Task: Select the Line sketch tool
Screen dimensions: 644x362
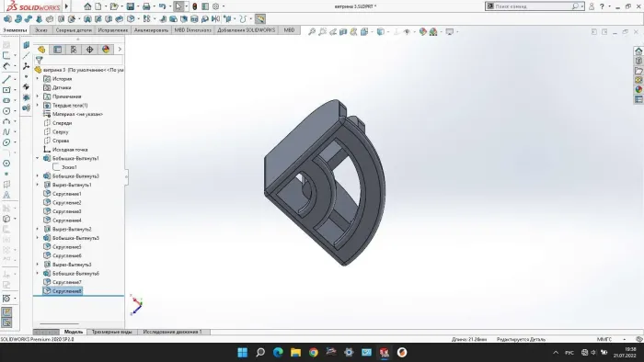Action: coord(6,79)
